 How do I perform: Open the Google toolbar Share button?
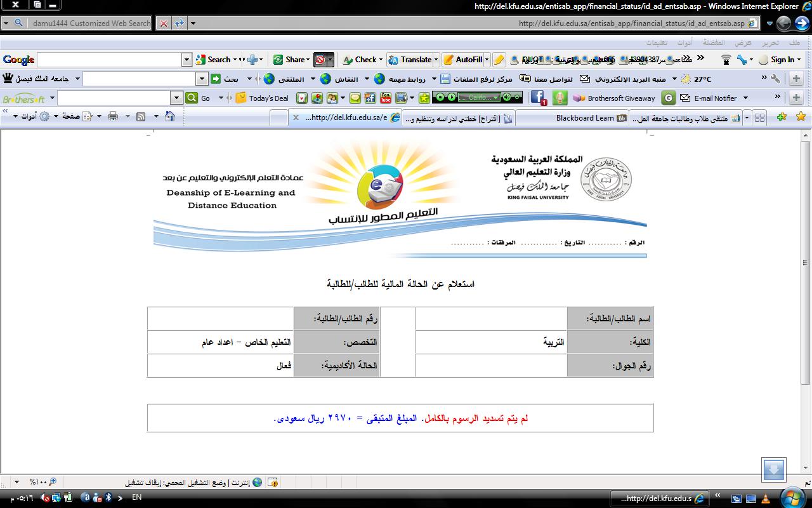[x=291, y=59]
